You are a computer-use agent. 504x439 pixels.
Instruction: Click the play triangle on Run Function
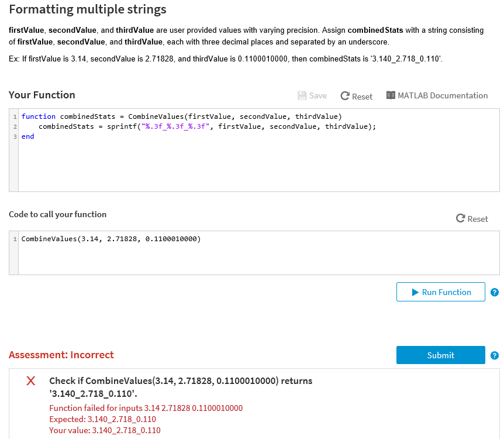point(416,292)
